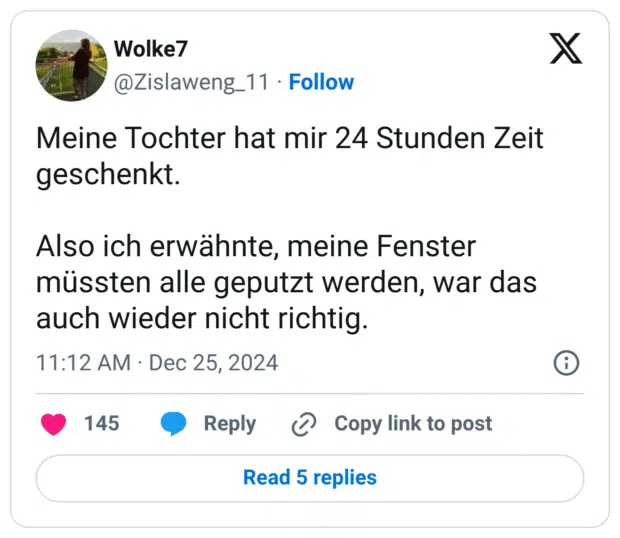Image resolution: width=620 pixels, height=538 pixels.
Task: Open the info circle icon
Action: point(566,362)
